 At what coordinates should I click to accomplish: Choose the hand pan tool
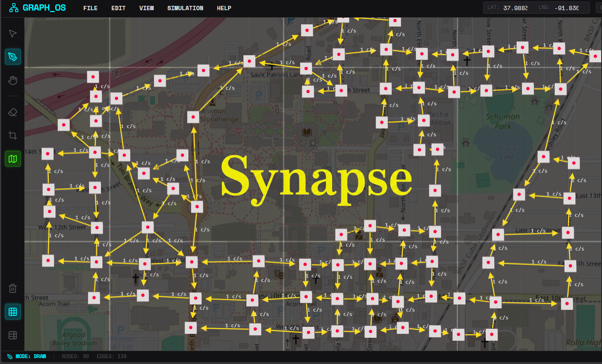point(13,81)
